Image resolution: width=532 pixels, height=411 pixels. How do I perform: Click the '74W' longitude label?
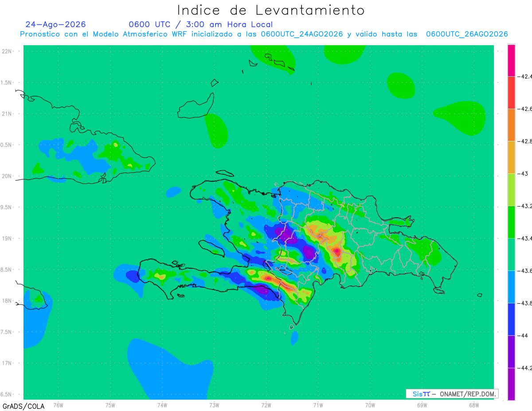162,405
